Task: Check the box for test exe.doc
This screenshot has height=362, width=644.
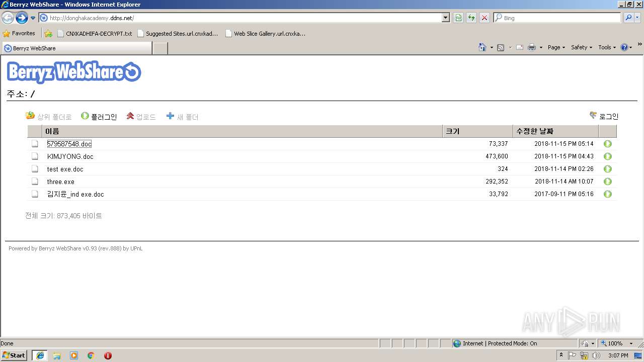Action: [x=35, y=169]
